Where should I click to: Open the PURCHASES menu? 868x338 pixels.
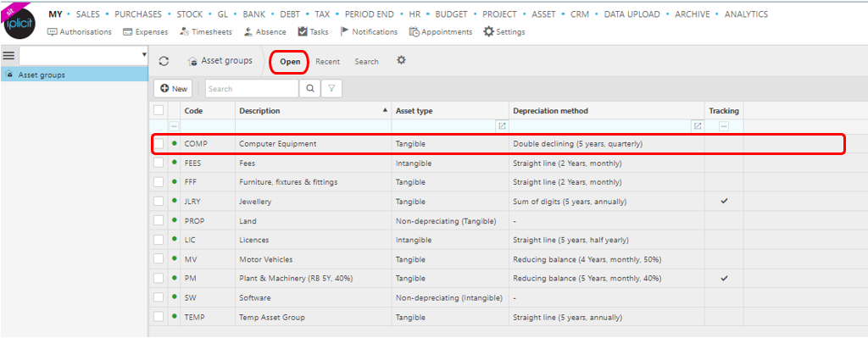click(138, 14)
